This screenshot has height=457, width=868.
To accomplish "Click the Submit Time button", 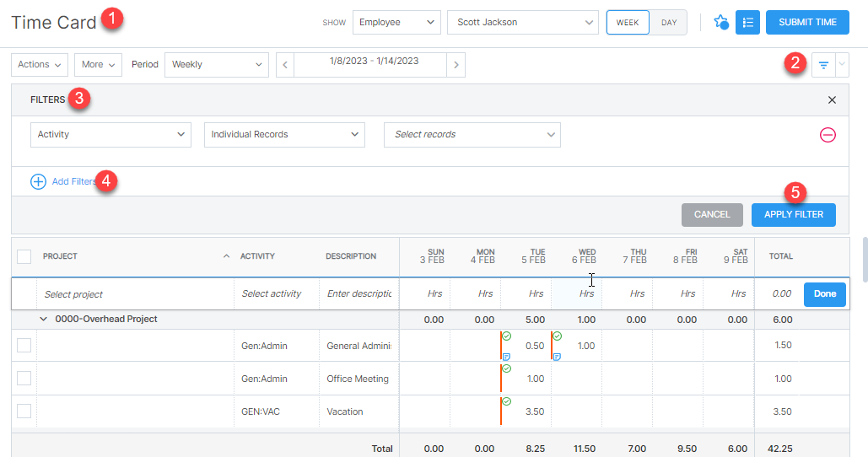I will pos(807,23).
